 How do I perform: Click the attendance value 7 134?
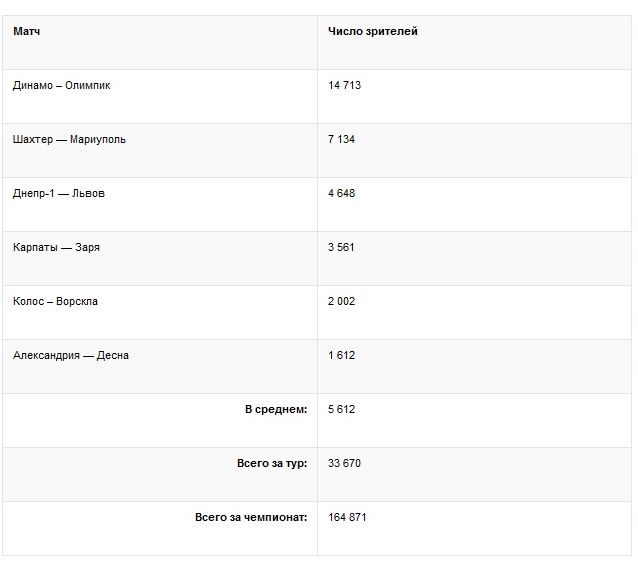point(341,140)
